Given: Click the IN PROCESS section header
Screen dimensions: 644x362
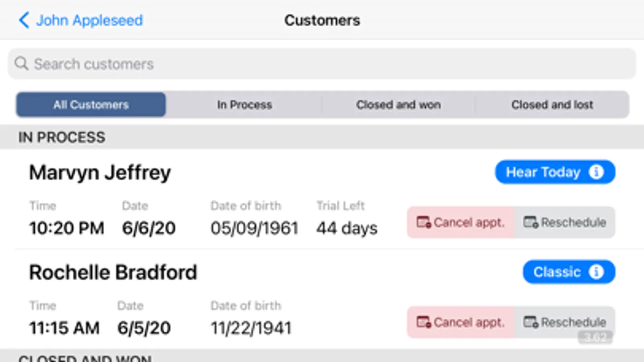Looking at the screenshot, I should pos(62,137).
